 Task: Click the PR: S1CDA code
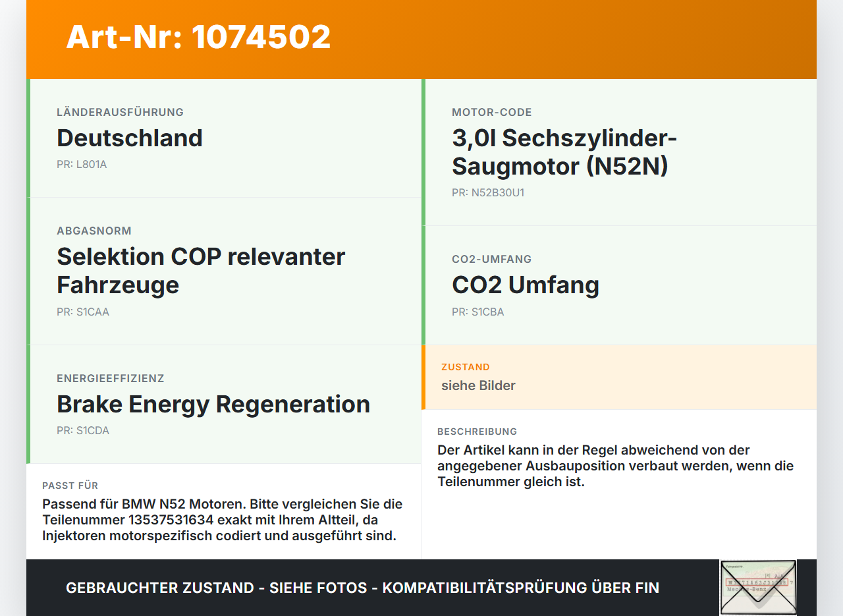click(83, 430)
